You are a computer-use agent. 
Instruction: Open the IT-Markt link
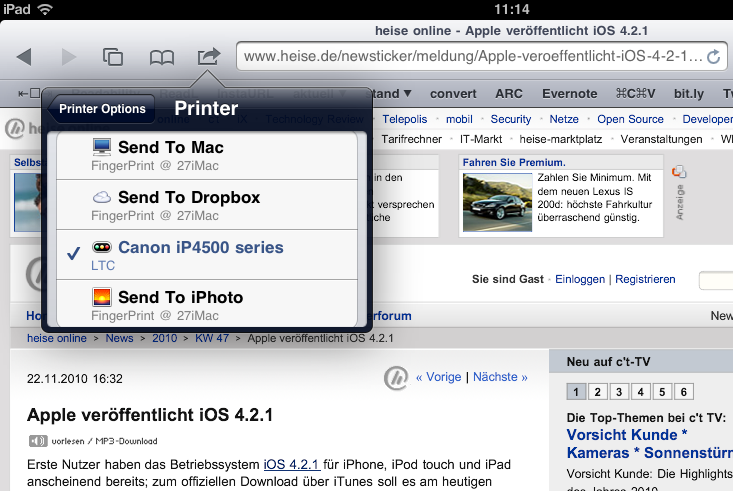481,139
